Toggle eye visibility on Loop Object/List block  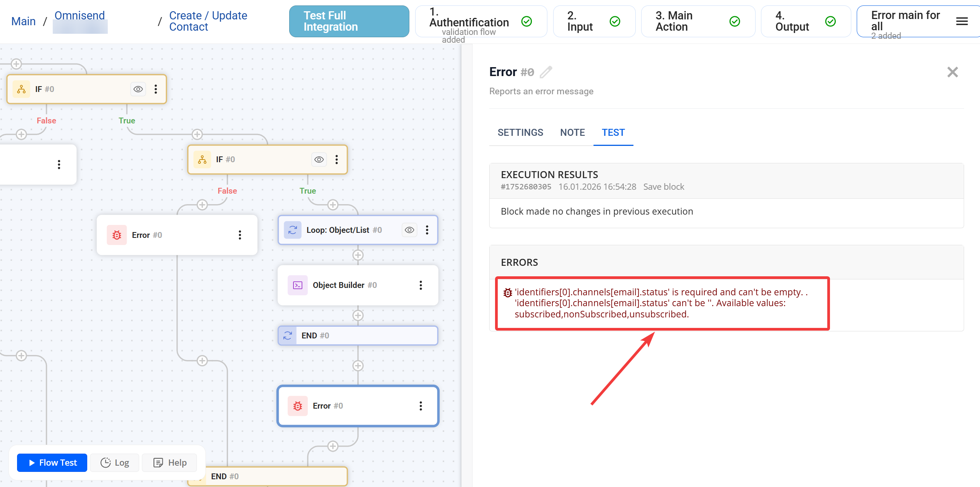pos(409,230)
